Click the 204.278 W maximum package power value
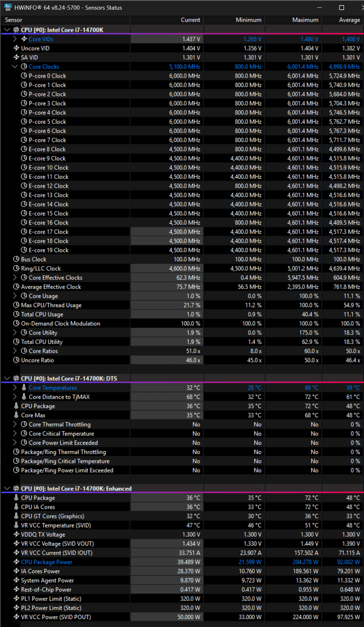This screenshot has width=364, height=627. pyautogui.click(x=305, y=562)
